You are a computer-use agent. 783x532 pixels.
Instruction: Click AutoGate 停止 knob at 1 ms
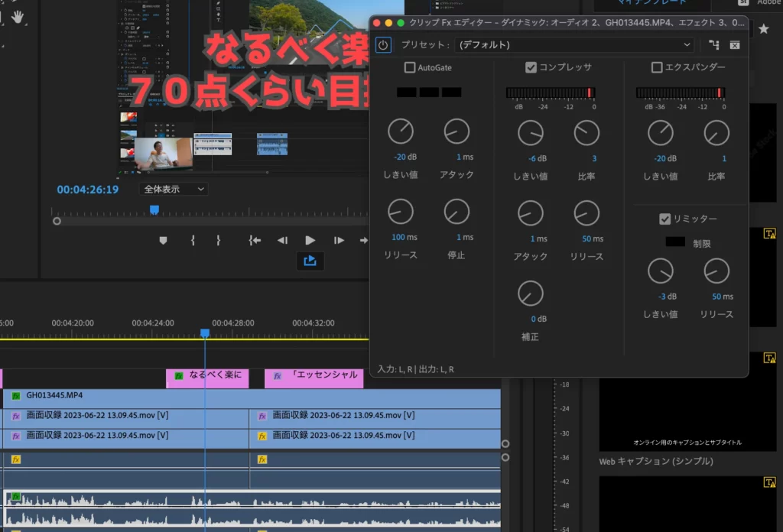[x=456, y=212]
